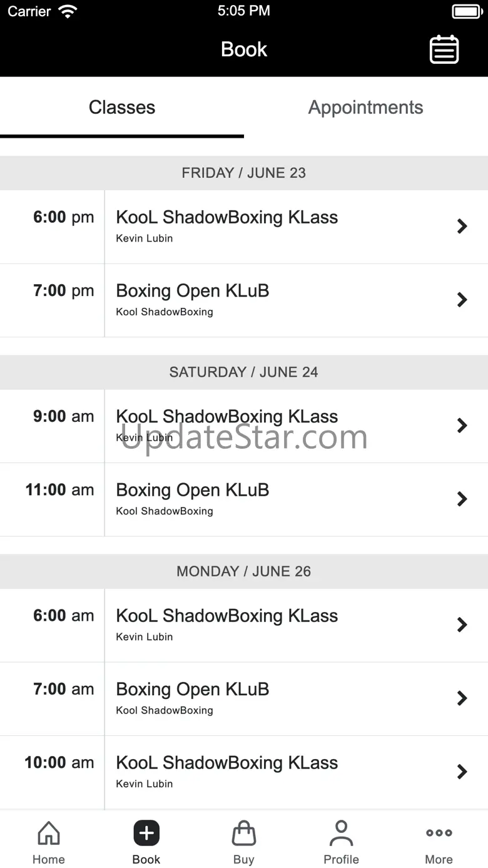This screenshot has height=868, width=488.
Task: Expand Monday 6:00 am class chevron
Action: pyautogui.click(x=462, y=625)
